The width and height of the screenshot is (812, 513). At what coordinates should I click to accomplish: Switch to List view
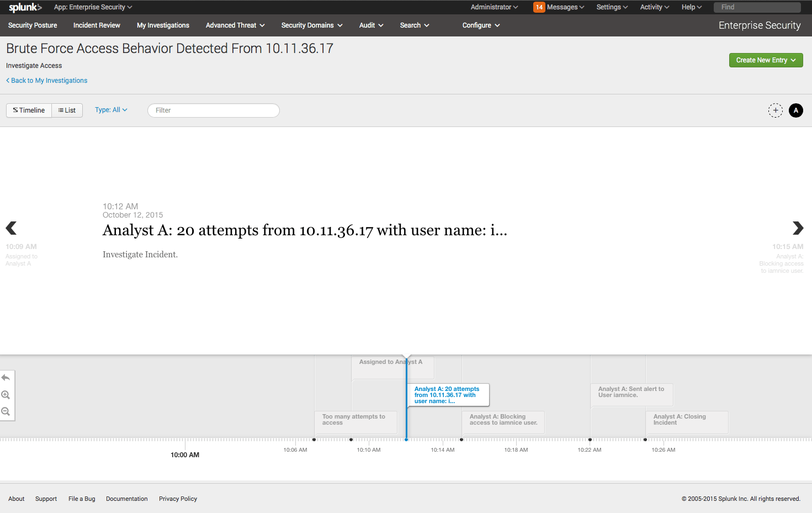point(67,110)
